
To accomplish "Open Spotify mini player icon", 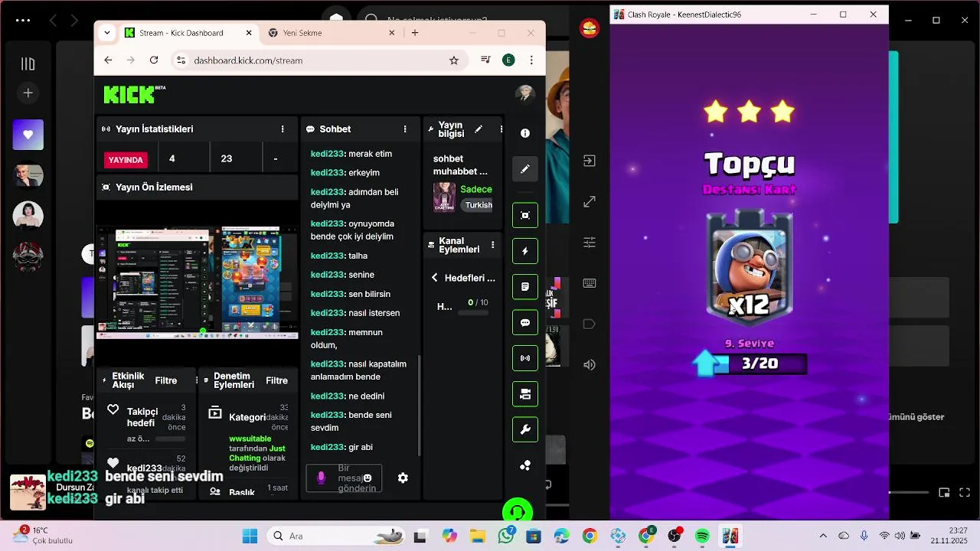I will 945,493.
